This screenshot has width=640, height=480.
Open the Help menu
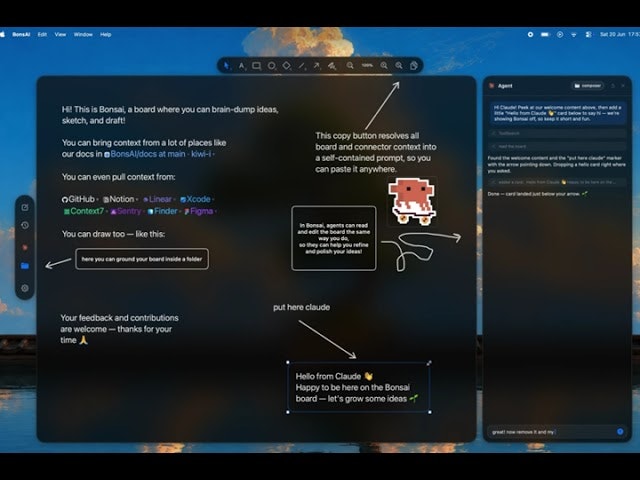(105, 34)
